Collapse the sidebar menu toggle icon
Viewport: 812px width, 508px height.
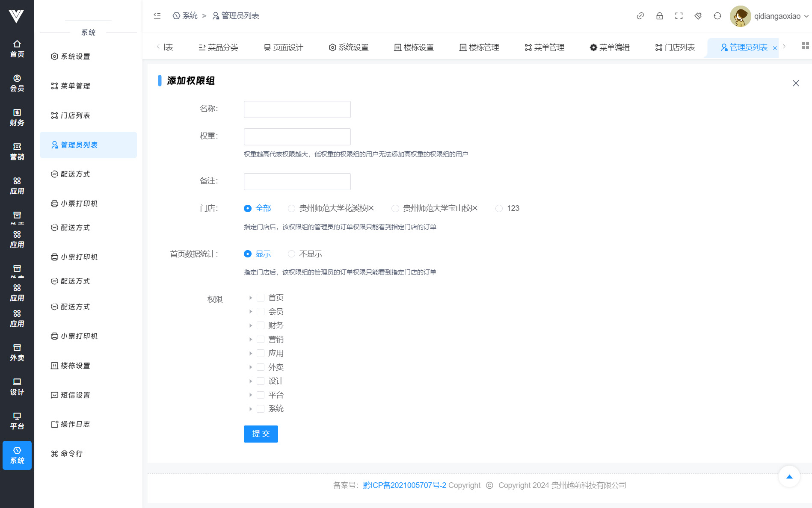coord(157,16)
